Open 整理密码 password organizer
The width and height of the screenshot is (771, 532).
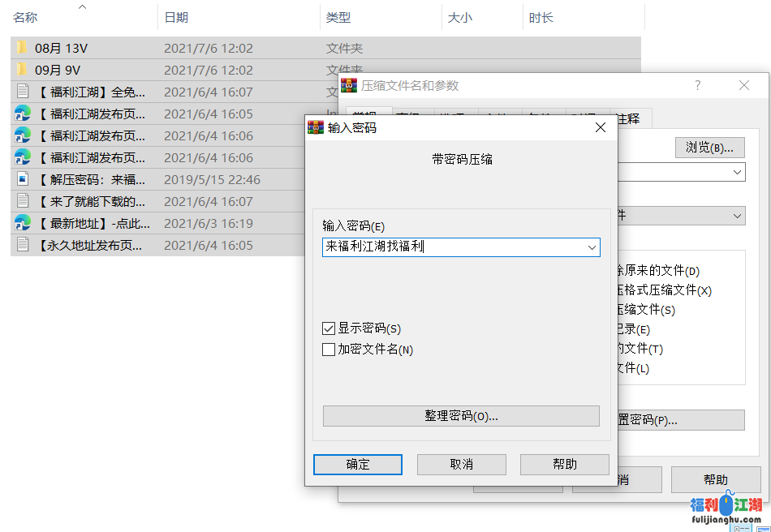tap(461, 416)
